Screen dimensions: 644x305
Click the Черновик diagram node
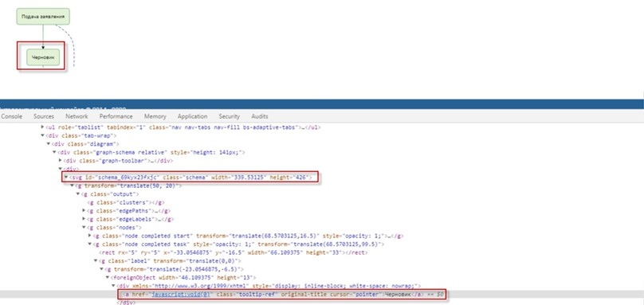tap(43, 57)
